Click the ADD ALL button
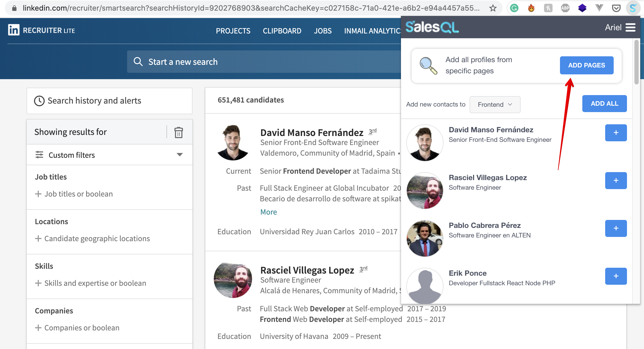The height and width of the screenshot is (349, 644). (x=604, y=104)
